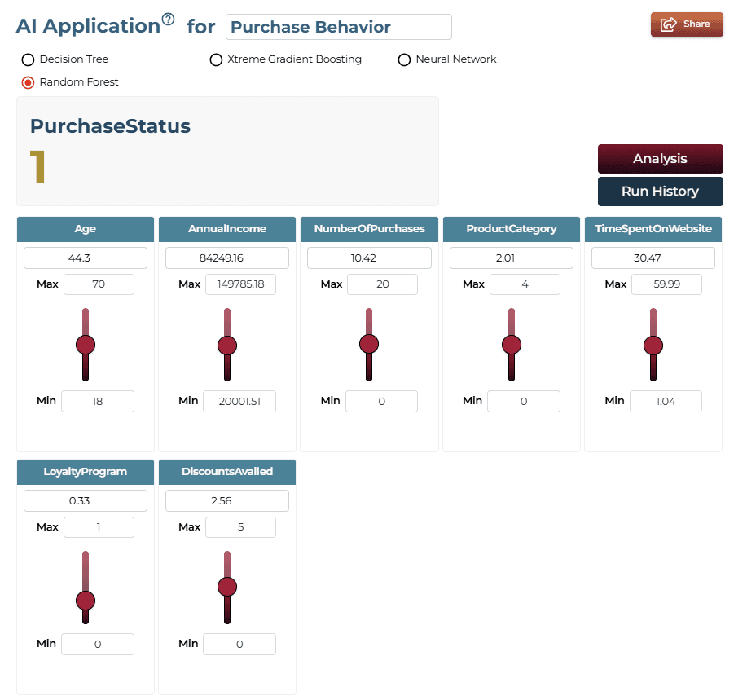This screenshot has width=747, height=700.
Task: Click the TimeSpentOnWebsite slider knob
Action: point(653,346)
